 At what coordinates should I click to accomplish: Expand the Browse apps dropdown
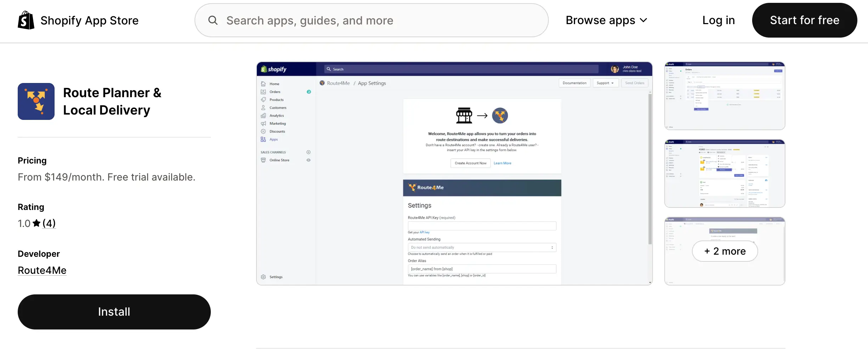[x=606, y=20]
